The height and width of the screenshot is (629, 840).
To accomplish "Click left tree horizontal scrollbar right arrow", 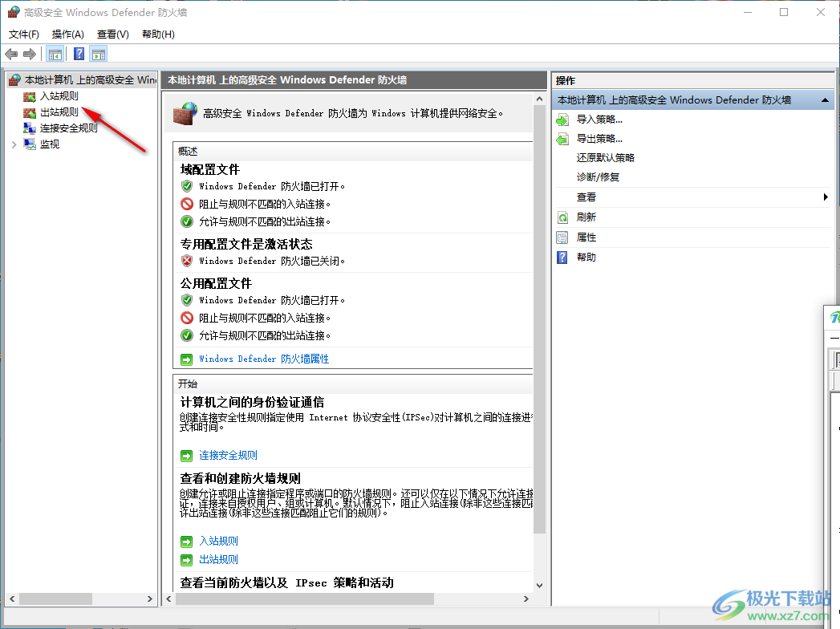I will [150, 599].
